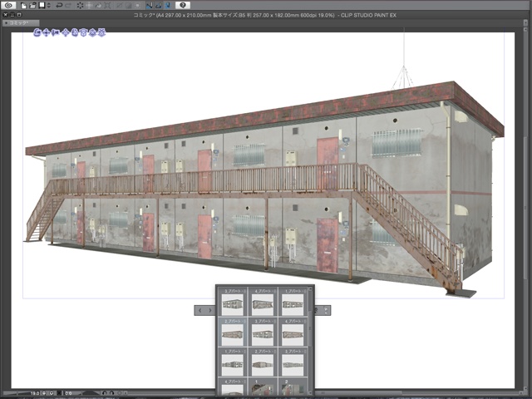Click zoom in button in status bar

click(52, 393)
